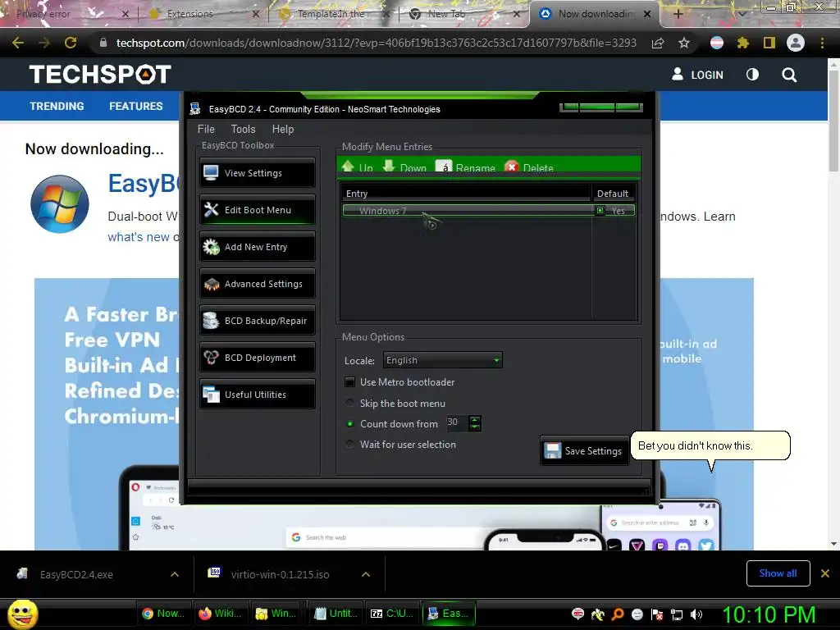The width and height of the screenshot is (840, 630).
Task: Open the TRENDING nav item on TechSpot
Action: (x=57, y=106)
